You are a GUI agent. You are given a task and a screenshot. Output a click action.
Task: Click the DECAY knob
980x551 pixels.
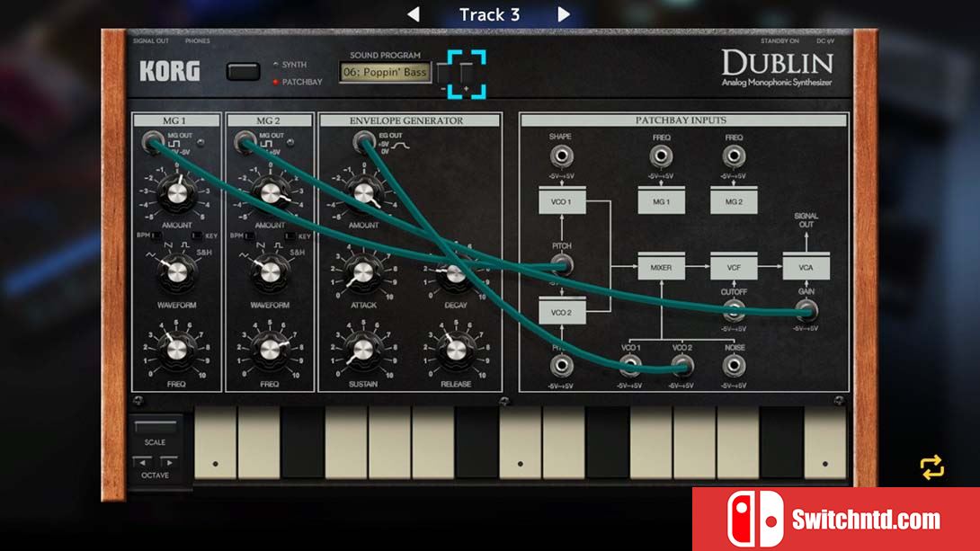456,272
